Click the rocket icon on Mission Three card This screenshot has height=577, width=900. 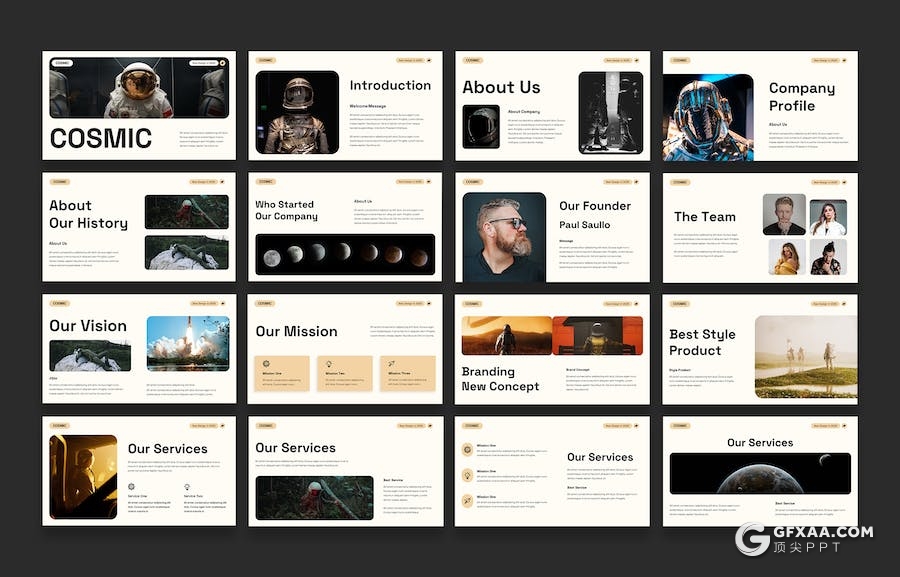(391, 365)
